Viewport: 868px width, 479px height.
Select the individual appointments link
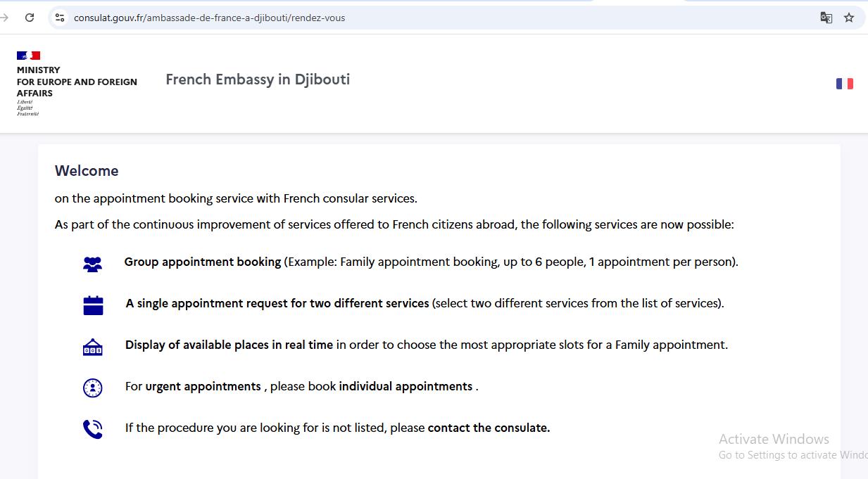coord(405,387)
